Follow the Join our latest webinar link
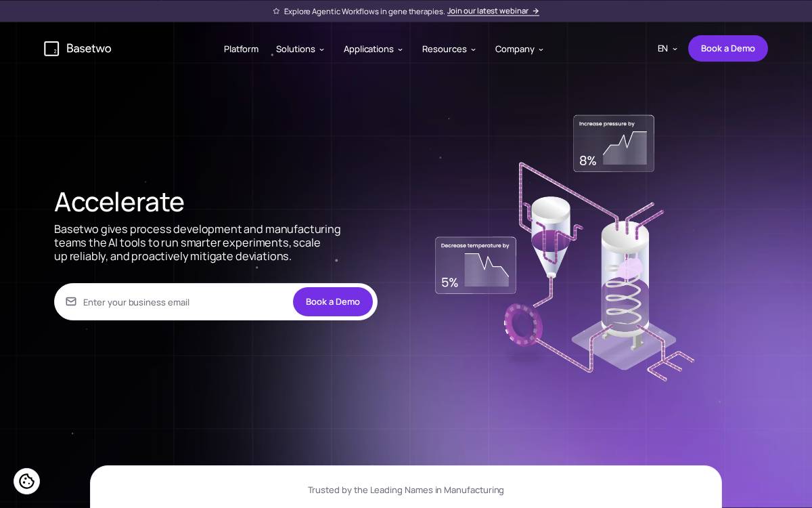Image resolution: width=812 pixels, height=508 pixels. click(x=493, y=11)
